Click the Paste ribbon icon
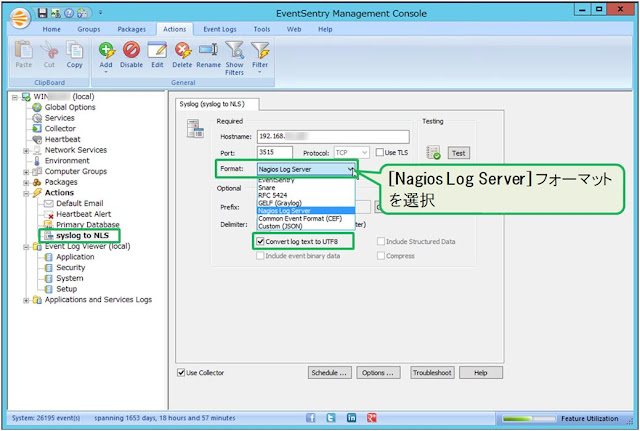640x431 pixels. tap(24, 50)
